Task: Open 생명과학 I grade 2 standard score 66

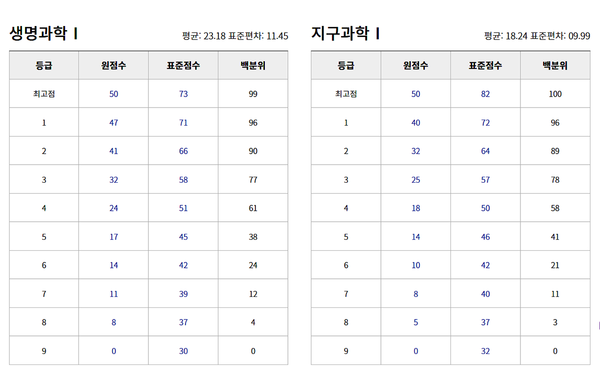Action: 183,151
